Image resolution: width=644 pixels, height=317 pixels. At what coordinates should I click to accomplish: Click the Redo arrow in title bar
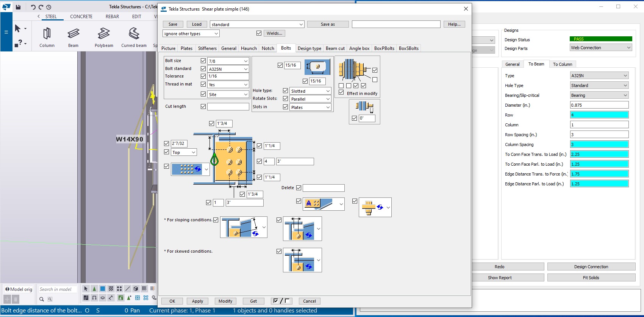click(x=41, y=7)
